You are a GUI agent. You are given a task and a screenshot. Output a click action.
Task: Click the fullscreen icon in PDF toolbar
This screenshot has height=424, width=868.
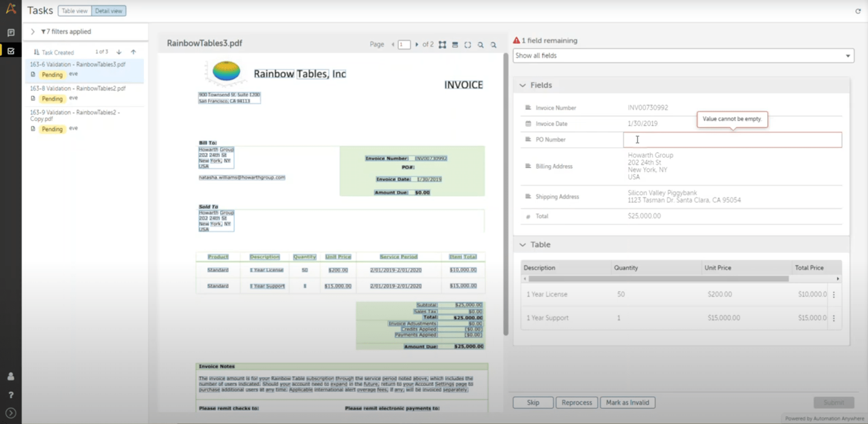coord(468,45)
